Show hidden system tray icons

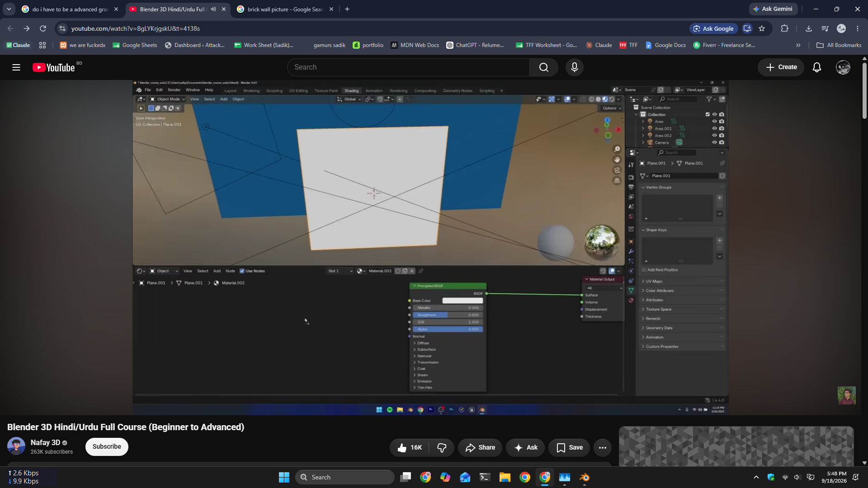(x=756, y=477)
